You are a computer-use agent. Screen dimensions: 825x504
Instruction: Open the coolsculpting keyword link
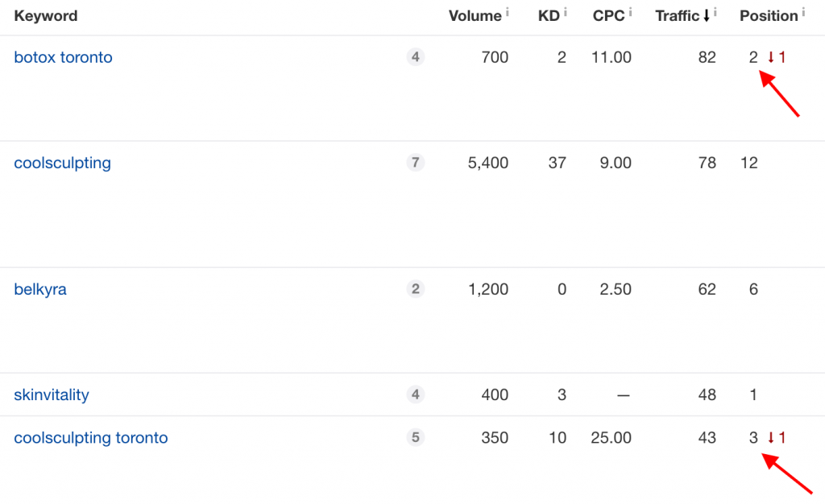pyautogui.click(x=63, y=163)
